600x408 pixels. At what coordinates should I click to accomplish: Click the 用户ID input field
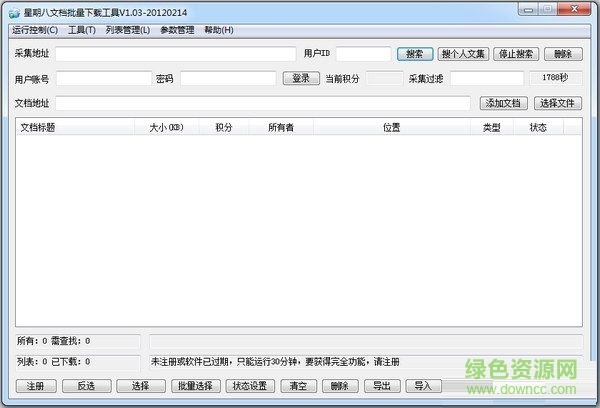click(364, 54)
